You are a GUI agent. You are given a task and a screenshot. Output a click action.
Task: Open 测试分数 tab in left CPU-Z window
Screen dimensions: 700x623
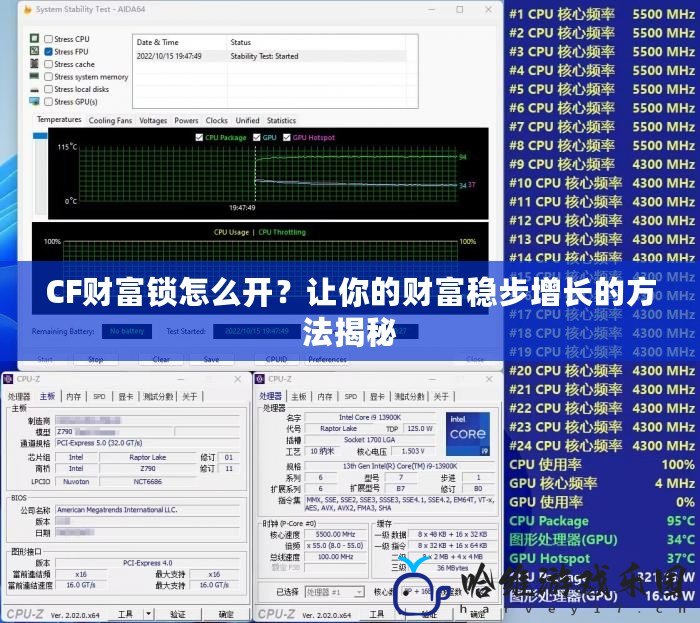pyautogui.click(x=158, y=396)
